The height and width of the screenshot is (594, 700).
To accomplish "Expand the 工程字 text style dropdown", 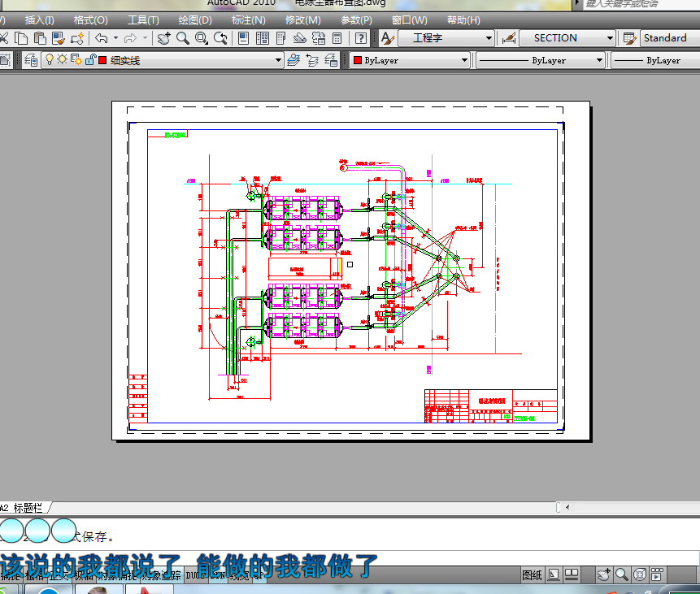I will click(489, 38).
